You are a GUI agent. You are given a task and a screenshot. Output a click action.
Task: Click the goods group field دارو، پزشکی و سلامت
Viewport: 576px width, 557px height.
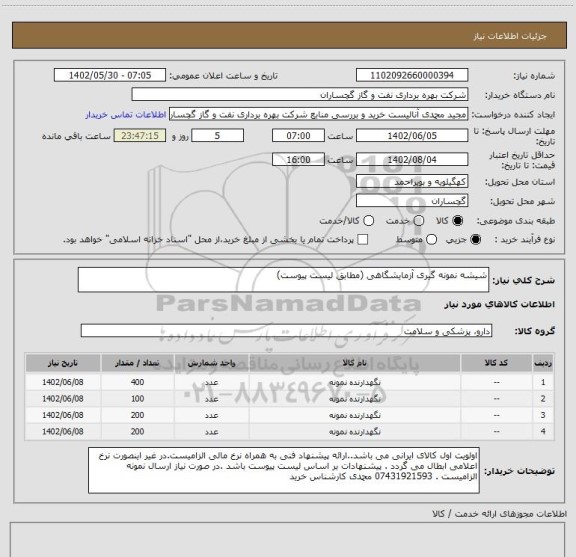tap(286, 331)
